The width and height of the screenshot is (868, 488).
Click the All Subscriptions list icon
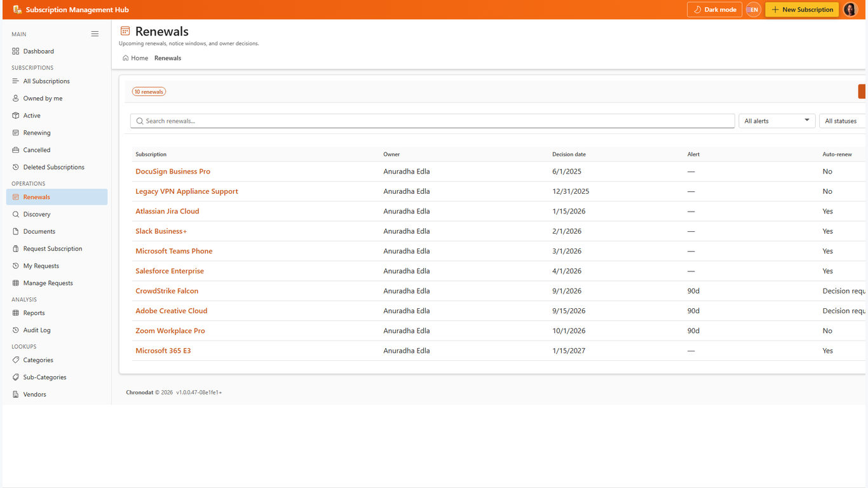tap(16, 81)
